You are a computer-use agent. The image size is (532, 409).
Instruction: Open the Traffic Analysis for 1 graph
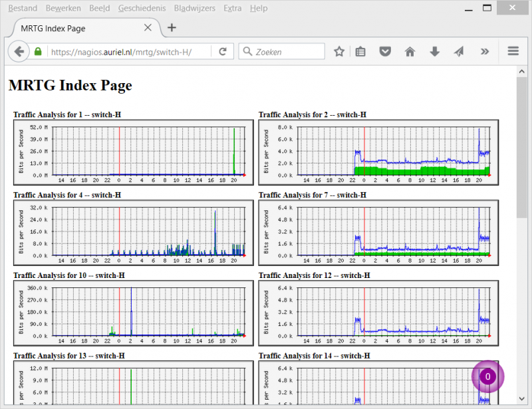[x=134, y=152]
